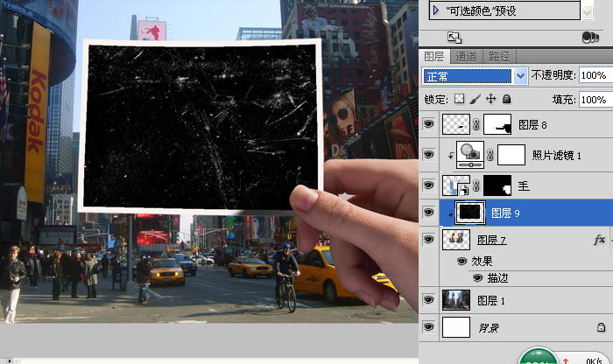This screenshot has width=613, height=364.
Task: Click the fx icon on 图层 7
Action: [x=599, y=239]
